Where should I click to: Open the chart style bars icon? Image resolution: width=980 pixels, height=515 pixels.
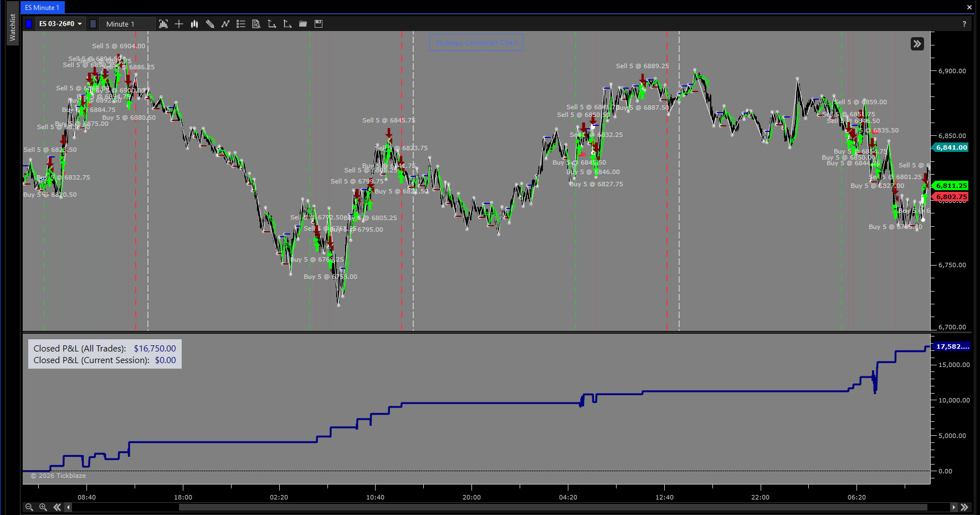tap(194, 24)
